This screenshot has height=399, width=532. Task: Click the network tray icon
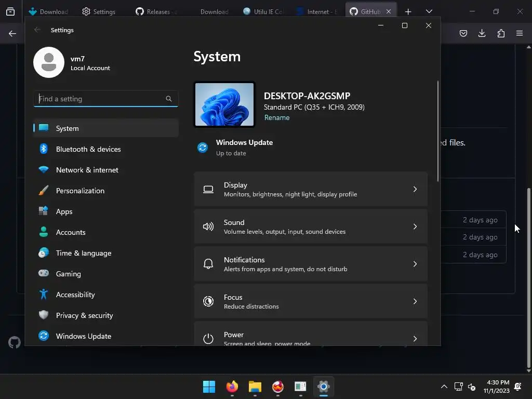tap(458, 387)
